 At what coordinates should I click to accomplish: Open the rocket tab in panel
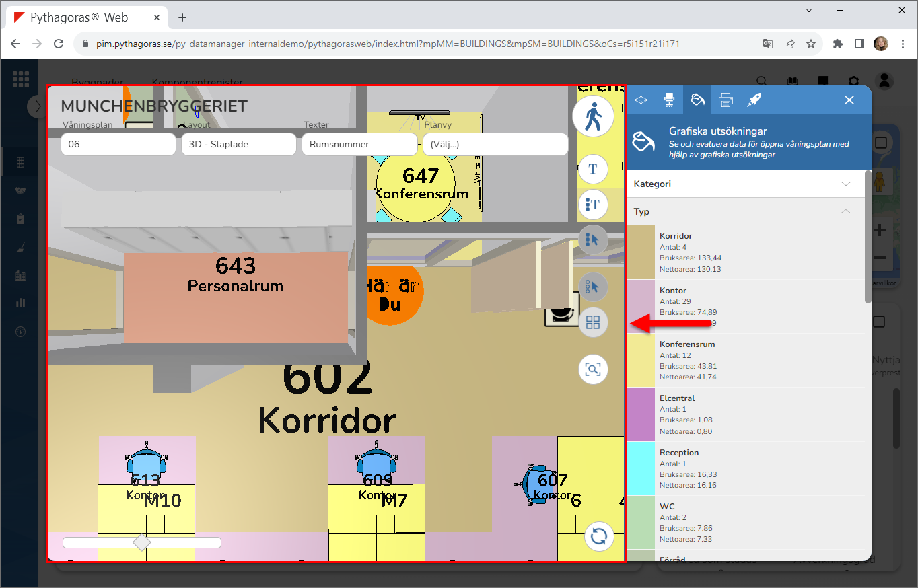pos(754,100)
